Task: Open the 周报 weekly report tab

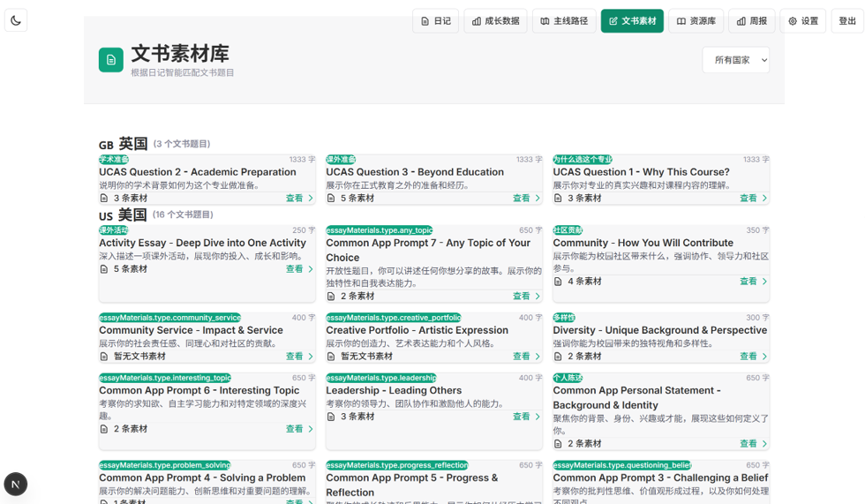Action: coord(751,21)
